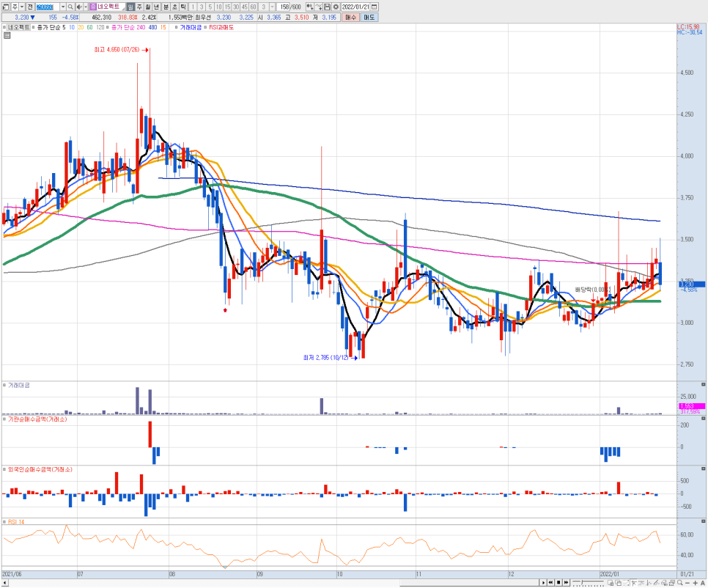Viewport: 708px width, 588px height.
Task: Open the custom interval dropdown arrow
Action: tap(272, 7)
